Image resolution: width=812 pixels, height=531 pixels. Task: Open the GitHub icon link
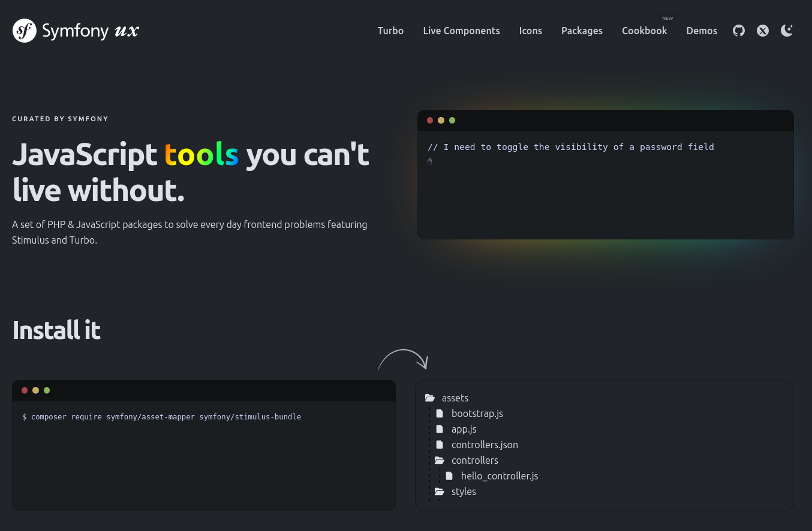click(739, 31)
